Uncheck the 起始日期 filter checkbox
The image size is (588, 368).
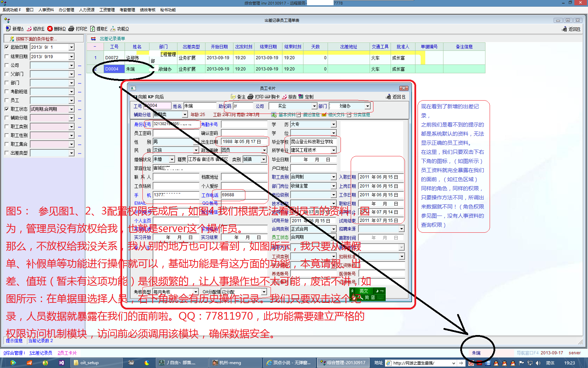point(7,47)
